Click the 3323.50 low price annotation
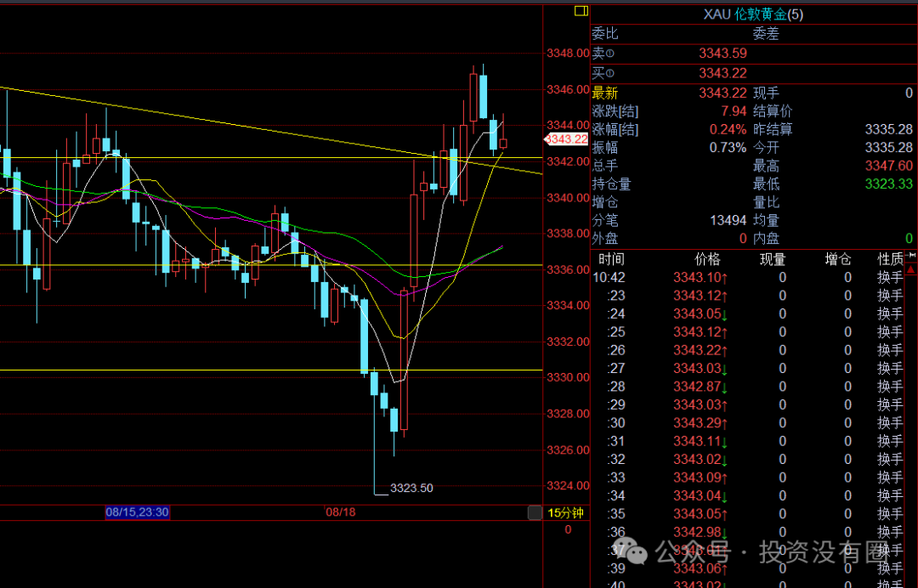This screenshot has height=588, width=918. (411, 488)
